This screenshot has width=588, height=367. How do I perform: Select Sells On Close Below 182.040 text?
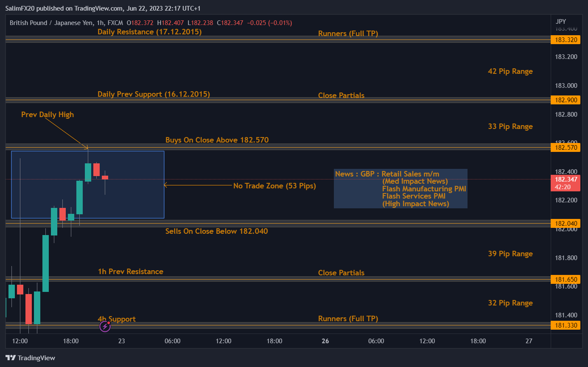point(216,231)
